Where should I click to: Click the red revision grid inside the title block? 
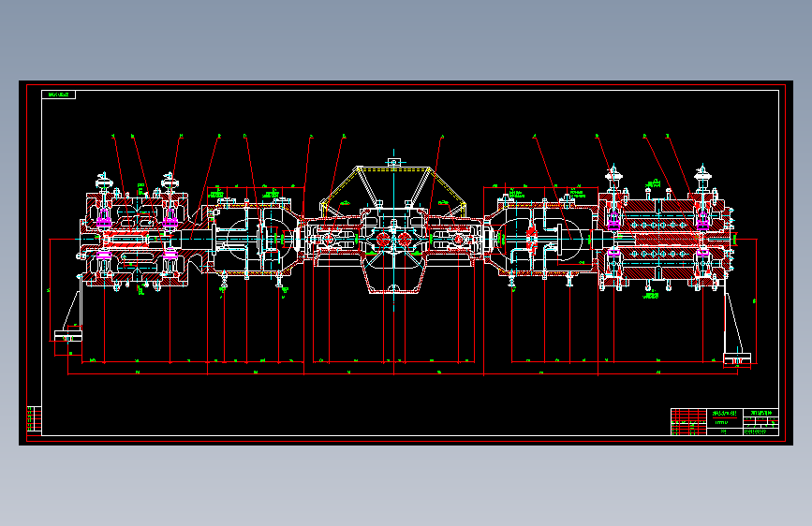688,422
